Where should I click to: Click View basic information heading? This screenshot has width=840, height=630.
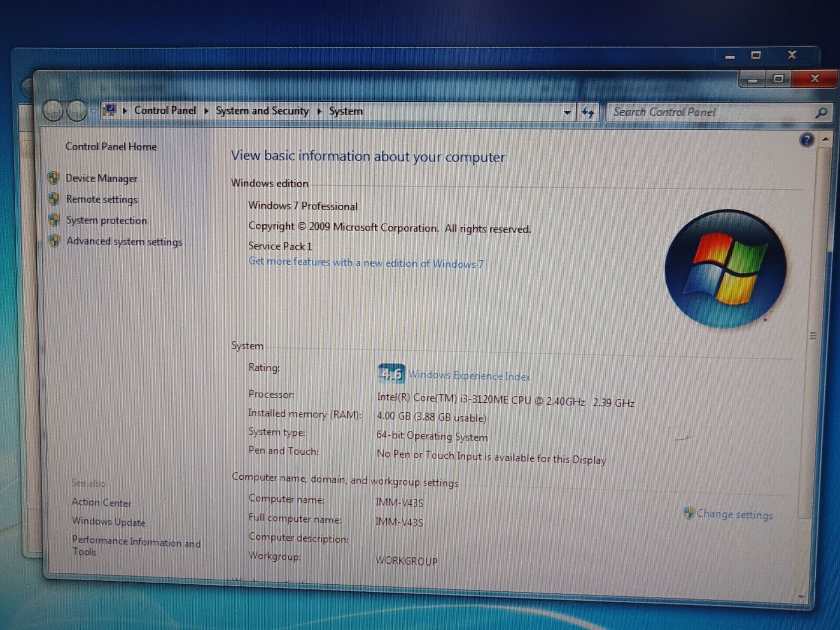[368, 156]
